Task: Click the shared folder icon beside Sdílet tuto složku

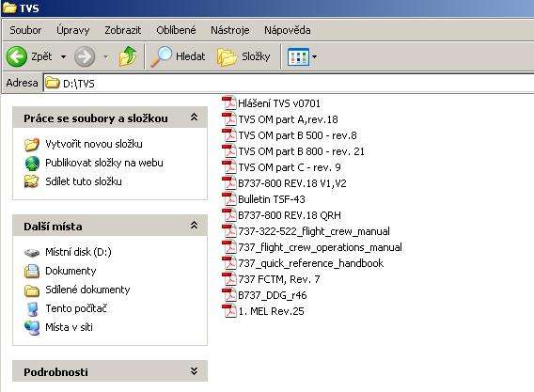Action: [x=32, y=181]
